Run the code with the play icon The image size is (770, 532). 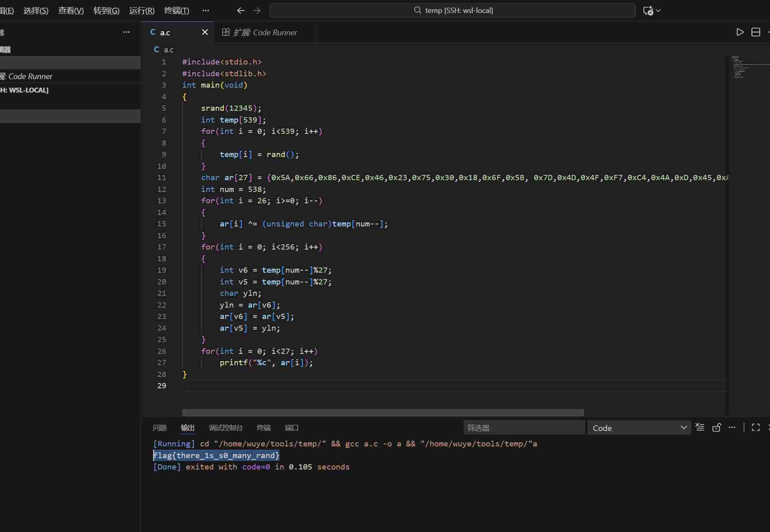(740, 32)
